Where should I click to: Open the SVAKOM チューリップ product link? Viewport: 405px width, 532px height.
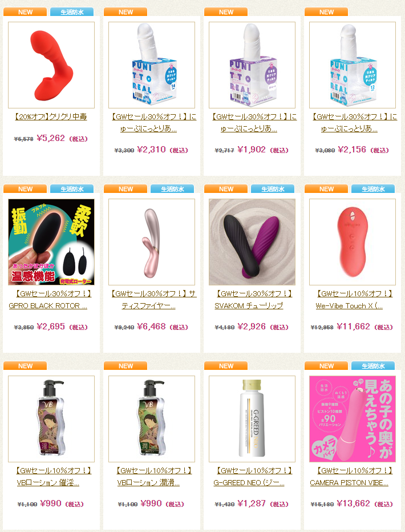point(252,300)
